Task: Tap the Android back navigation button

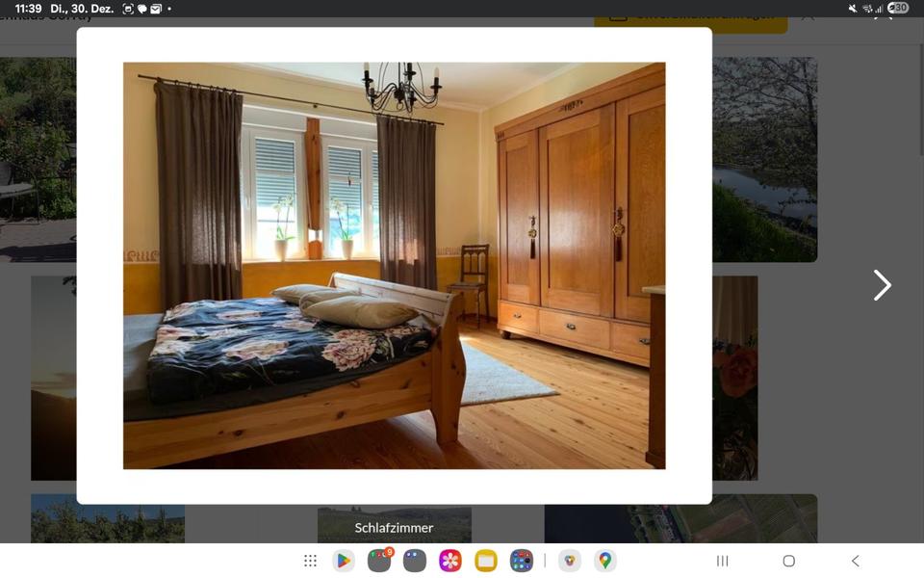Action: (x=855, y=561)
